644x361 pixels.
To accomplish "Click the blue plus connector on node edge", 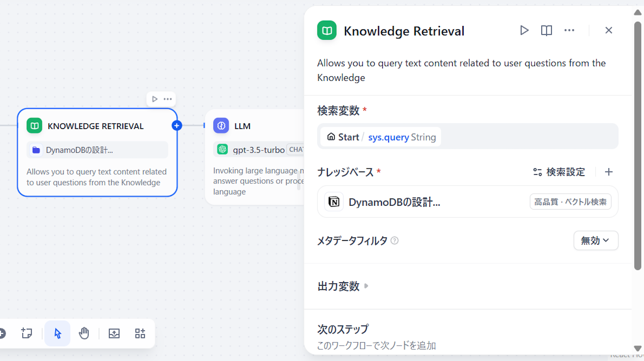I will 177,125.
